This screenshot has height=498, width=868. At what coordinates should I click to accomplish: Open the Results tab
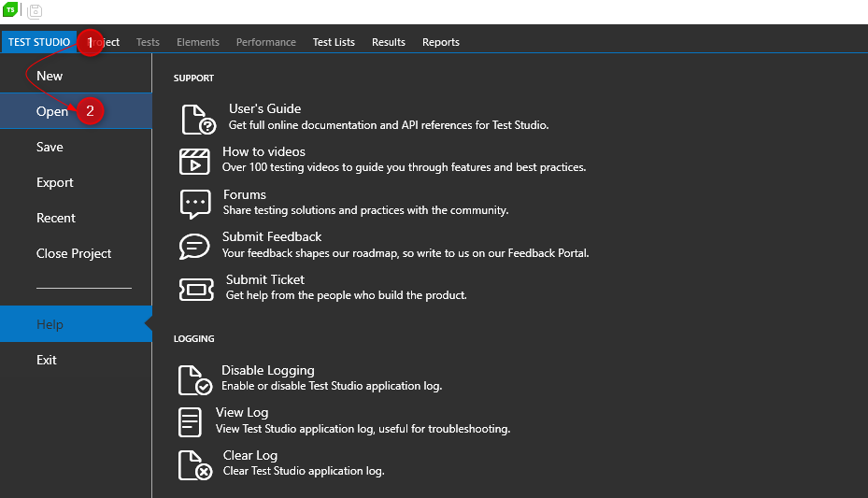point(389,42)
